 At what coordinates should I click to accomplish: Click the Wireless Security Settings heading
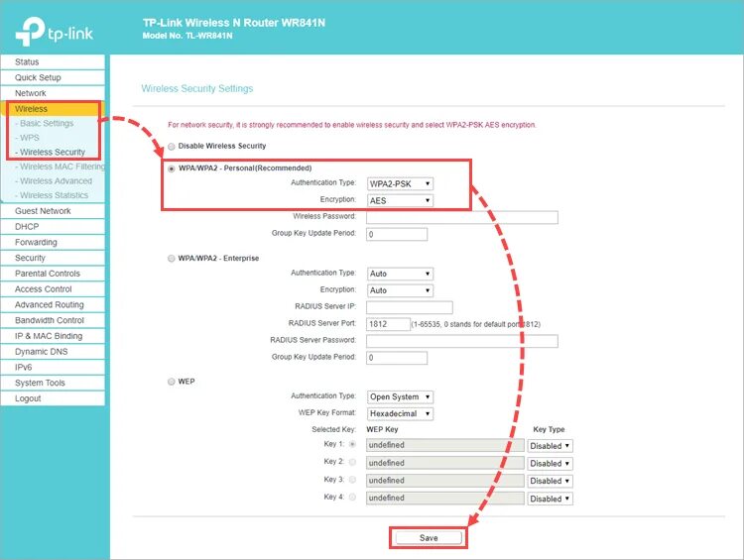[x=197, y=88]
